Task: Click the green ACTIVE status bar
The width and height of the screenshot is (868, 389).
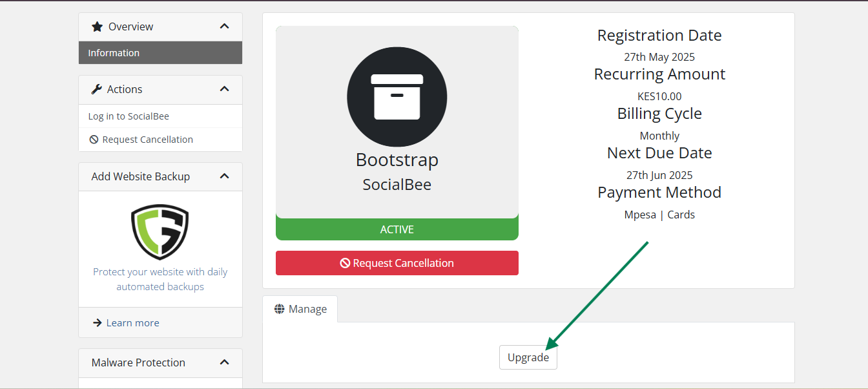Action: [x=397, y=229]
